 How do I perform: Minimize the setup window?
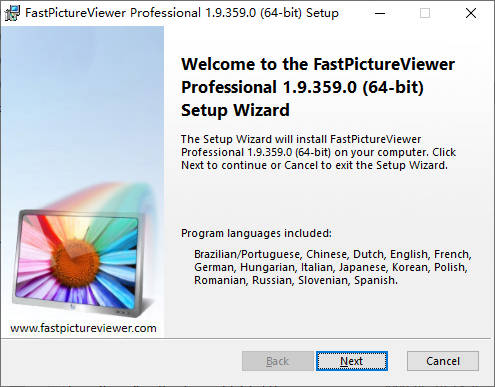(x=380, y=13)
